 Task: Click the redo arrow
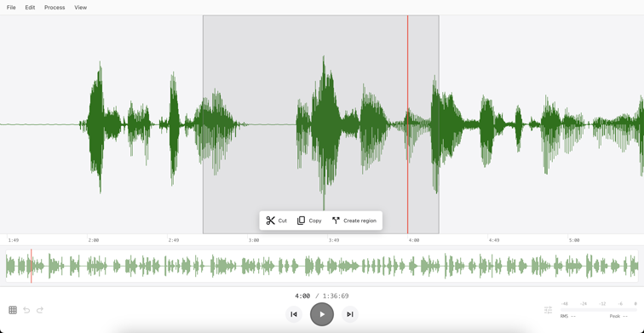(x=40, y=310)
